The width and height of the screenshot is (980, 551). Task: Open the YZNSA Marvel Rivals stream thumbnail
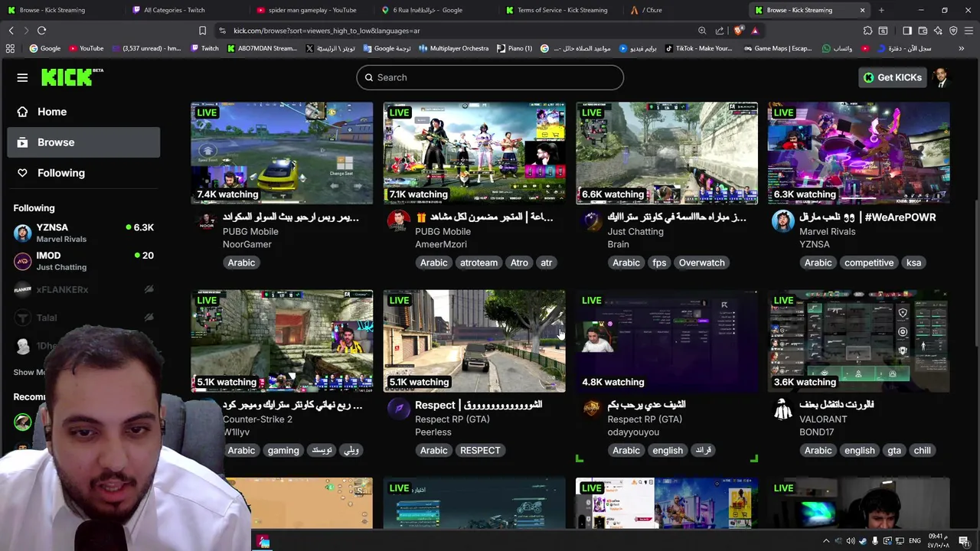pyautogui.click(x=859, y=153)
